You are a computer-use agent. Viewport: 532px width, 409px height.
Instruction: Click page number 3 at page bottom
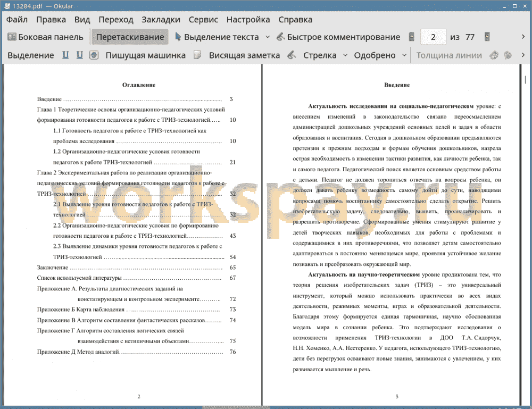pos(397,396)
